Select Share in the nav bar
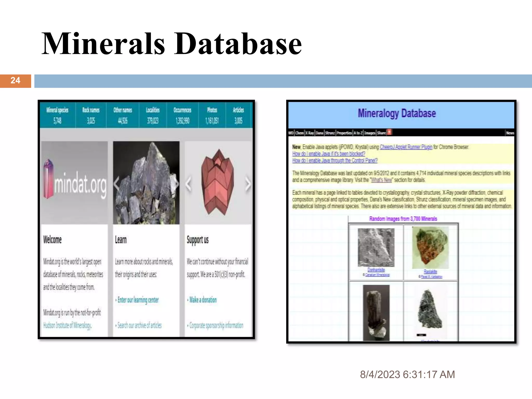532x399 pixels. (x=381, y=133)
